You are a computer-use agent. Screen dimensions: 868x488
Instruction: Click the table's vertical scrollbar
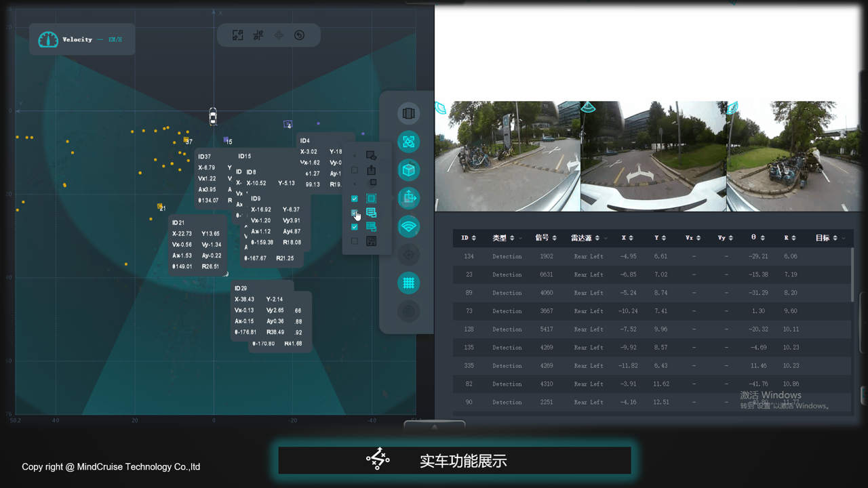pos(852,274)
